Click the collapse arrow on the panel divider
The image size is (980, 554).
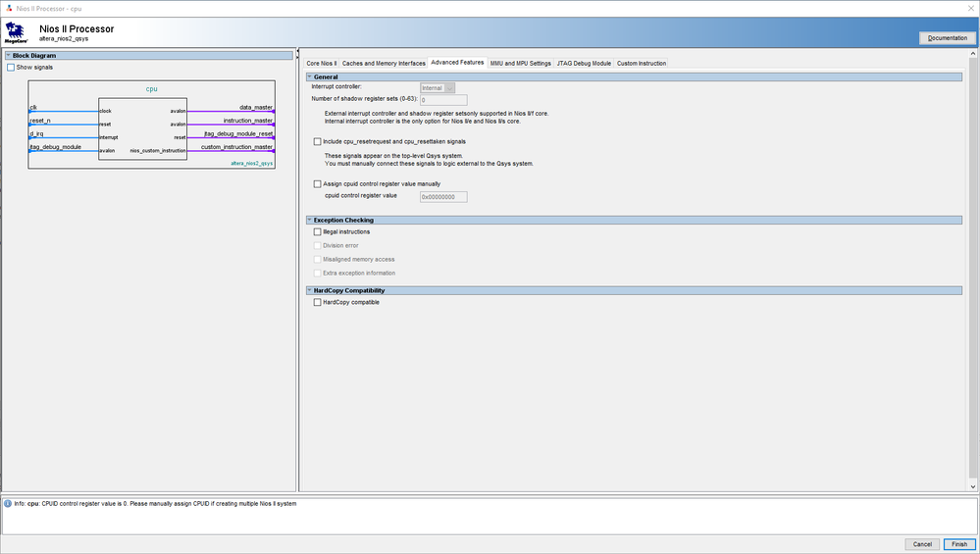coord(297,53)
